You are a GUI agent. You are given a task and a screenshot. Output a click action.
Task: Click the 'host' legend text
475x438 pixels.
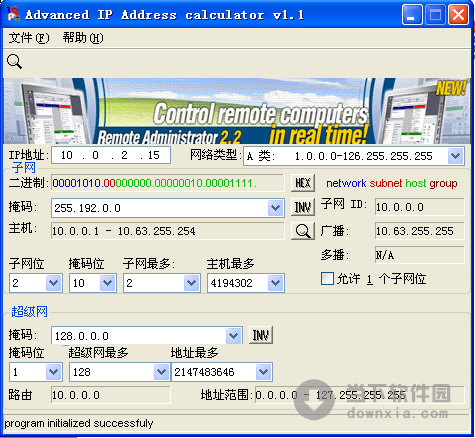tap(416, 183)
